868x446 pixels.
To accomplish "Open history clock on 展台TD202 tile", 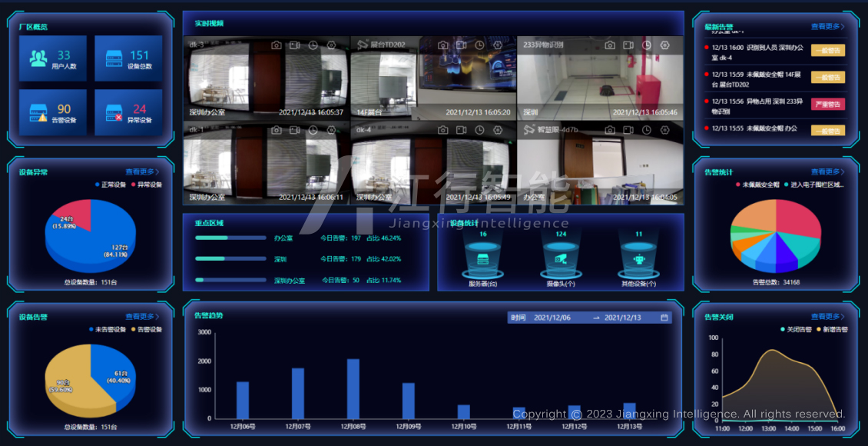I will [x=479, y=45].
